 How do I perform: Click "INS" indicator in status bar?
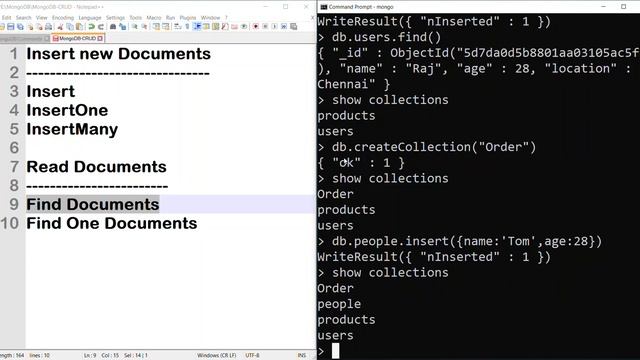click(x=302, y=356)
